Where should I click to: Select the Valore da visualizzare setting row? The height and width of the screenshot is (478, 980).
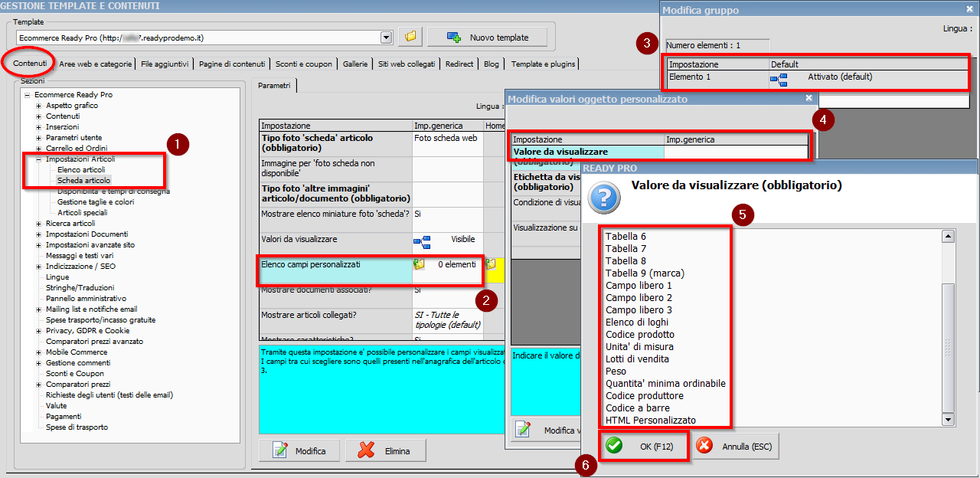[660, 152]
